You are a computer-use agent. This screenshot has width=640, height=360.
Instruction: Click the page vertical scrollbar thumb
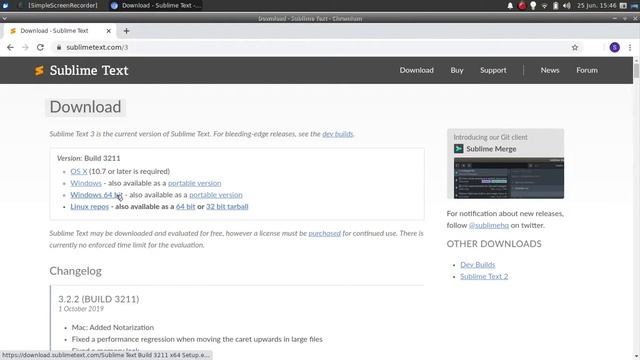click(x=636, y=70)
